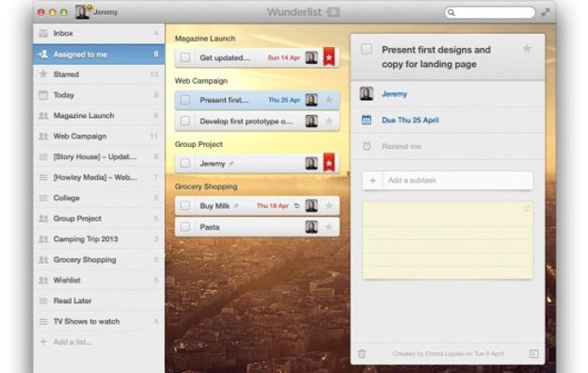Mark Present first designs complete in the detail panel
588x373 pixels.
tap(366, 49)
